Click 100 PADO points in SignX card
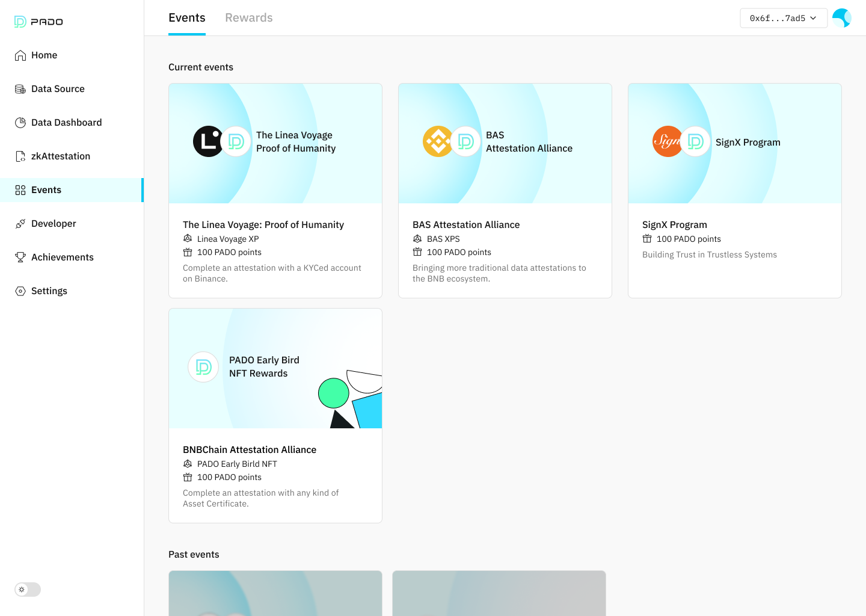The height and width of the screenshot is (616, 866). 689,239
